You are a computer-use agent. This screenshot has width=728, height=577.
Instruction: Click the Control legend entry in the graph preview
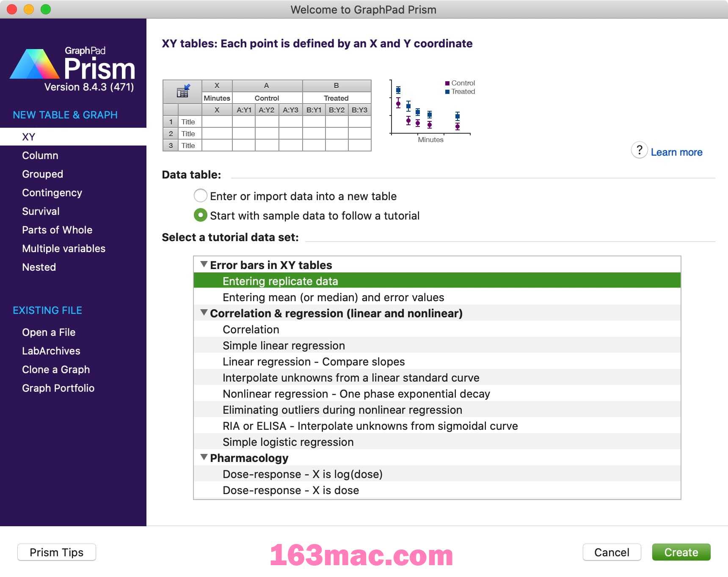tap(460, 83)
